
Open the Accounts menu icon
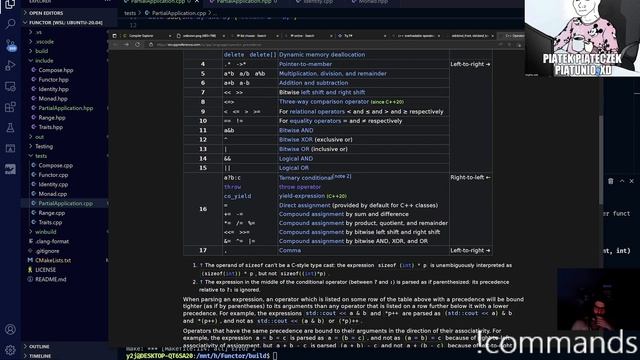pos(10,329)
